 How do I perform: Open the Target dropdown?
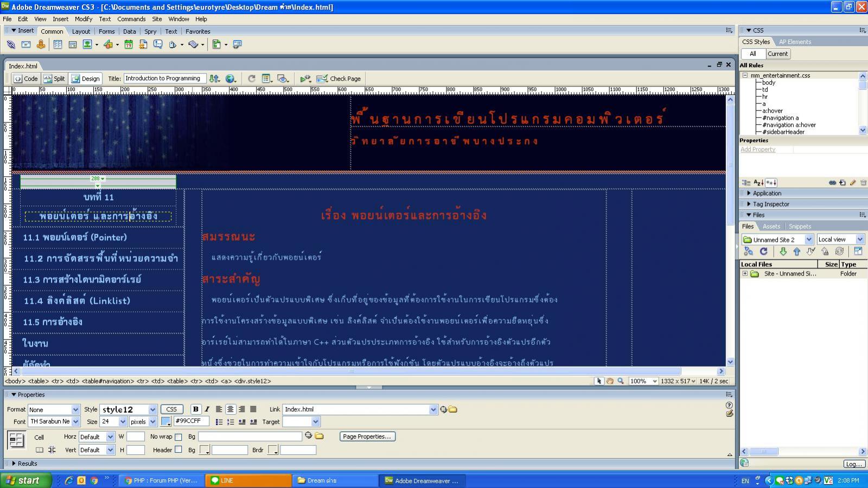coord(301,421)
